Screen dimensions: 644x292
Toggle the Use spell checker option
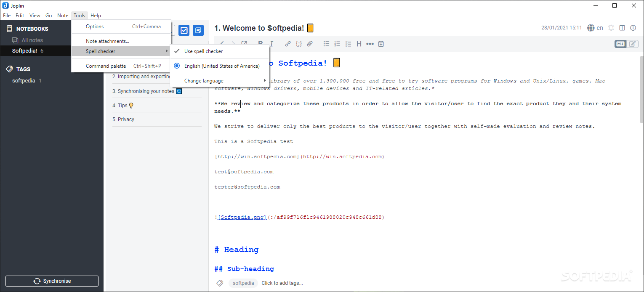[219, 51]
